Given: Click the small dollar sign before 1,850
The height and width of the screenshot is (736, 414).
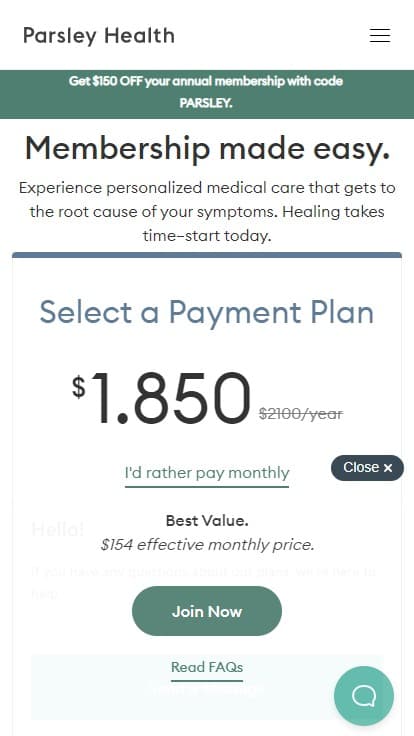Looking at the screenshot, I should tap(79, 387).
